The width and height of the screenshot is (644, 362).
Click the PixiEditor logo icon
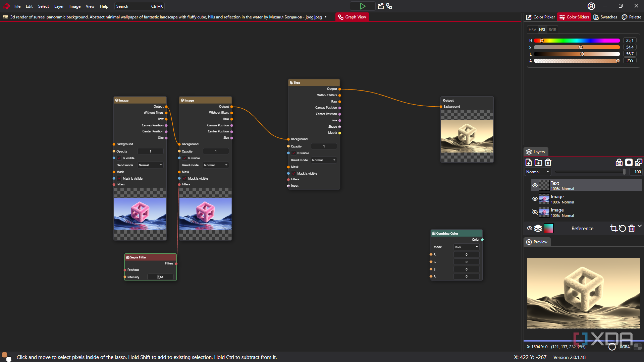click(x=6, y=6)
